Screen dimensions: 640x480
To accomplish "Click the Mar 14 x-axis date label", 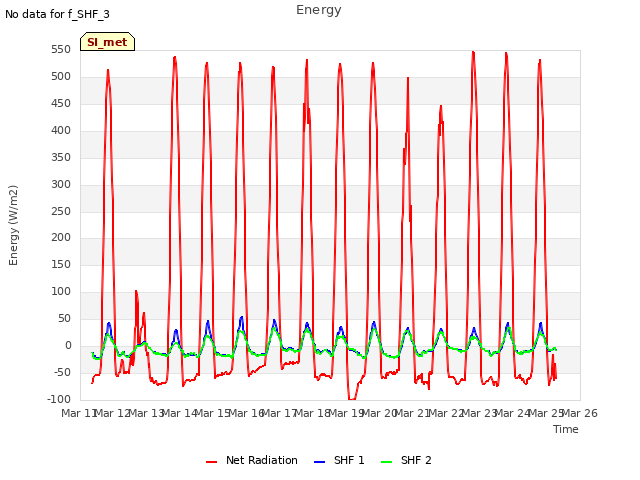I will coord(180,413).
